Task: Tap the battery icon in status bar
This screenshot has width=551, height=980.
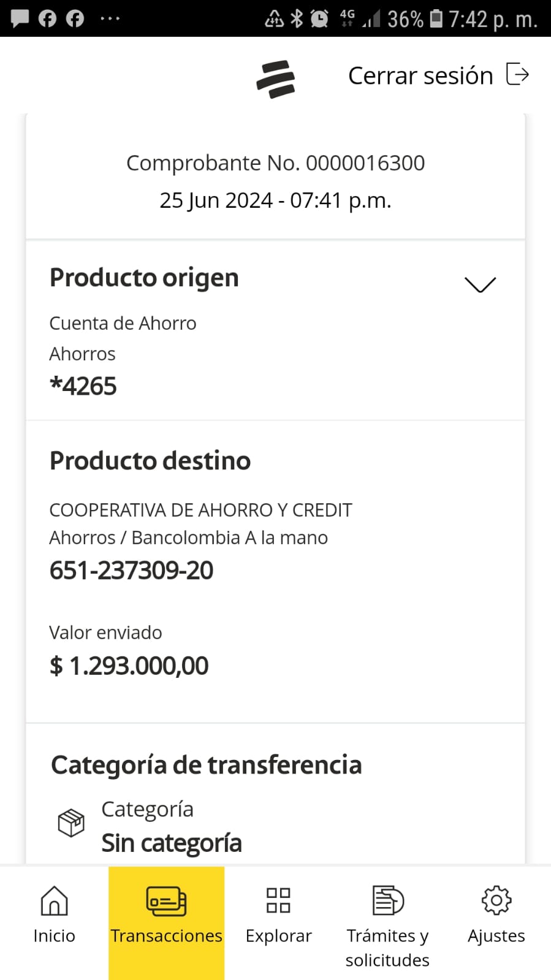Action: coord(436,18)
